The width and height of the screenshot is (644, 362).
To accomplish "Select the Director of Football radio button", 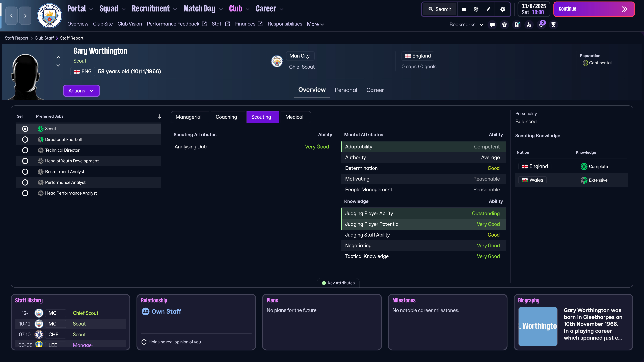I will click(x=25, y=139).
